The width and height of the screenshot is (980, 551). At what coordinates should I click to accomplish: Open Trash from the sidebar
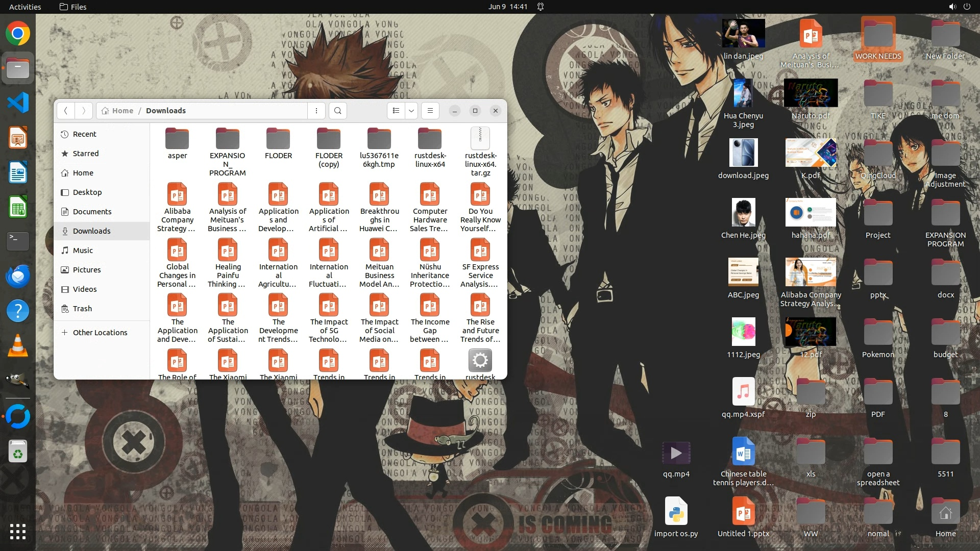[82, 309]
